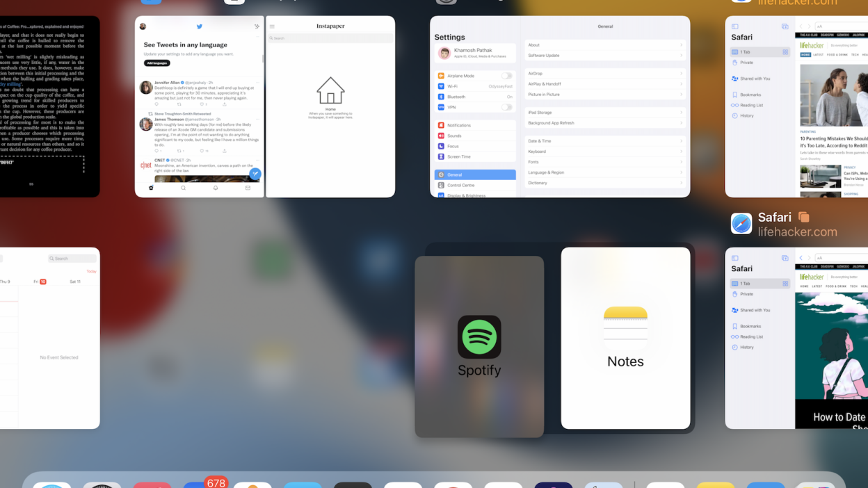Viewport: 868px width, 488px height.
Task: Expand the About row chevron
Action: point(681,44)
